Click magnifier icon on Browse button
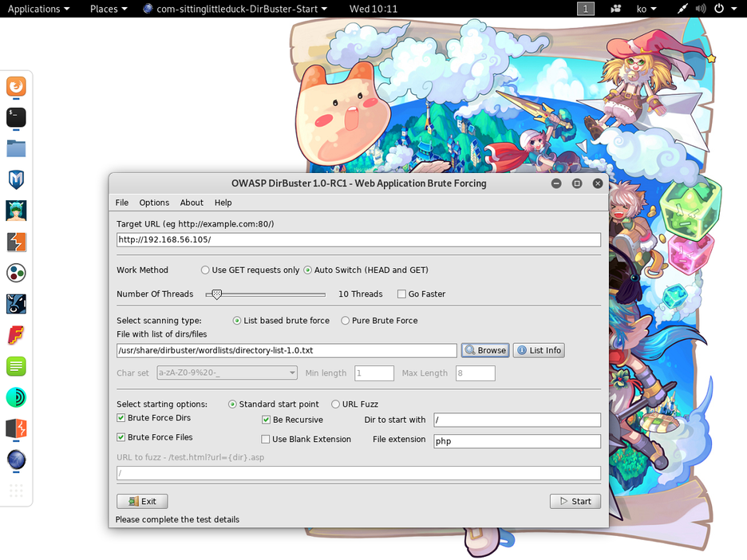 pyautogui.click(x=470, y=350)
